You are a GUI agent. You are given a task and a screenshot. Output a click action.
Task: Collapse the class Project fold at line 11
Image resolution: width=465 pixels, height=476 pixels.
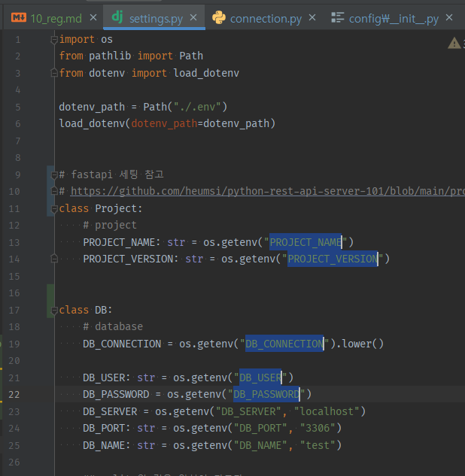point(54,209)
